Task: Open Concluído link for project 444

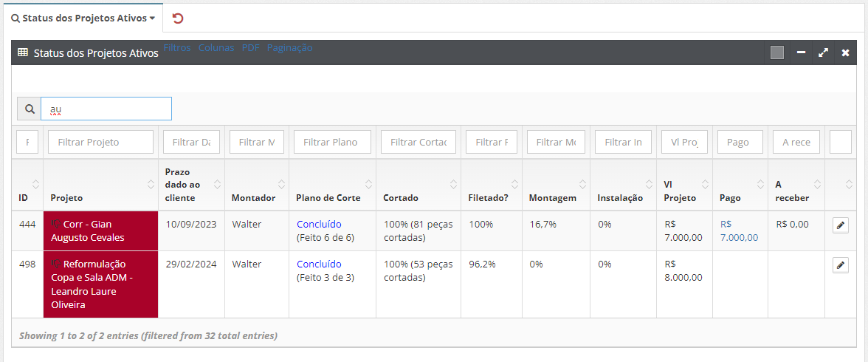Action: tap(319, 224)
